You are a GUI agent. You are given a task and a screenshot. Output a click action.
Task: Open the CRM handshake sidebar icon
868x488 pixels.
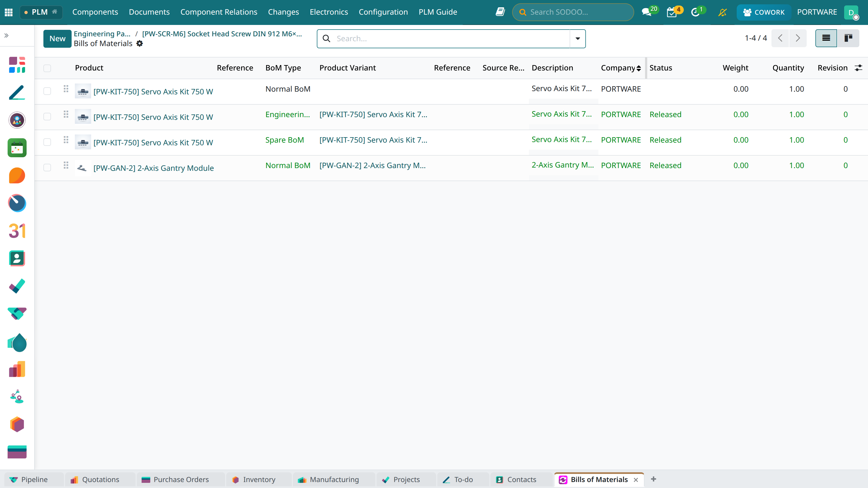pos(17,314)
